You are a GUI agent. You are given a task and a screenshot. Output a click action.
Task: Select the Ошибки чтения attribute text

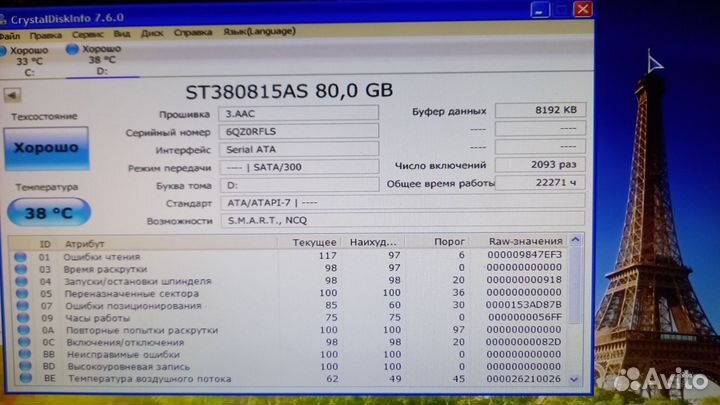point(101,257)
